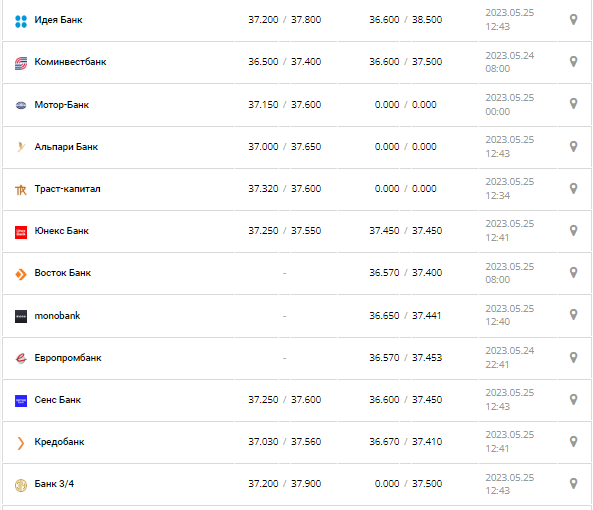Open map pin for Банк 3/4
The height and width of the screenshot is (510, 593).
coord(573,483)
